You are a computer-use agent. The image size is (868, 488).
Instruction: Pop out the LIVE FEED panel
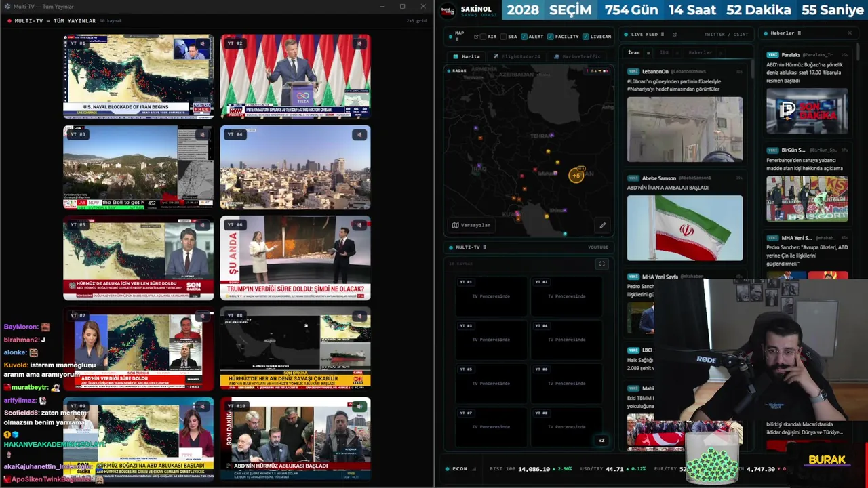(674, 34)
